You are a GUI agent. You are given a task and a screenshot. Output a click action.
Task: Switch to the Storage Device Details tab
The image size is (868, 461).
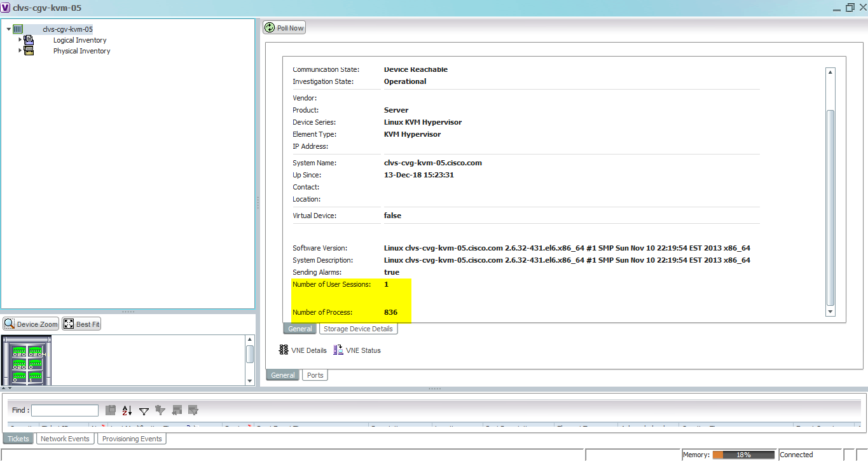coord(358,328)
